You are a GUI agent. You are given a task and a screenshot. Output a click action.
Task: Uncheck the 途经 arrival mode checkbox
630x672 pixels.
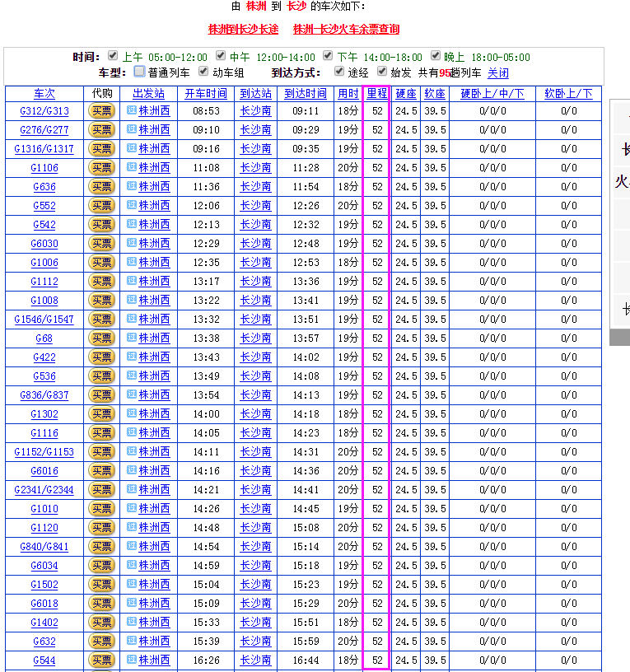[339, 71]
